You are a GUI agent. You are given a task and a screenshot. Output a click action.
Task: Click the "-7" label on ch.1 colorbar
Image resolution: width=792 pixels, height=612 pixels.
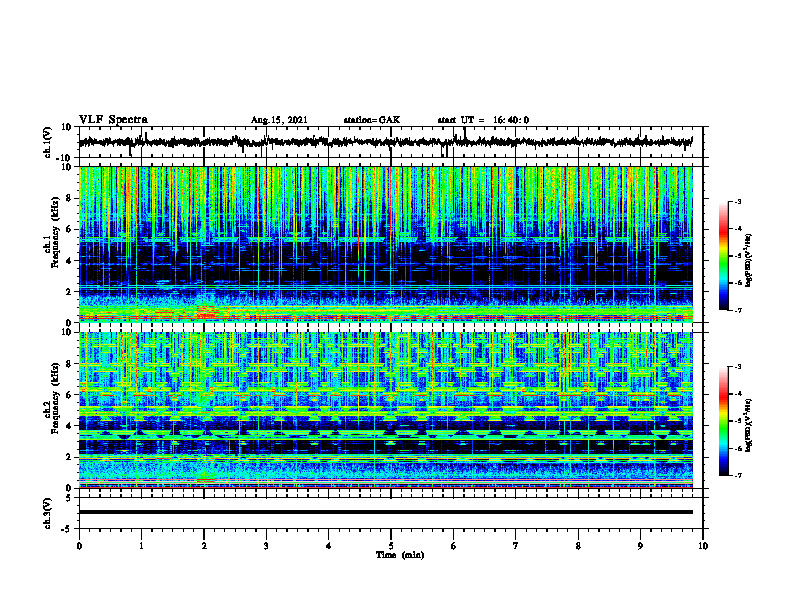pos(738,310)
